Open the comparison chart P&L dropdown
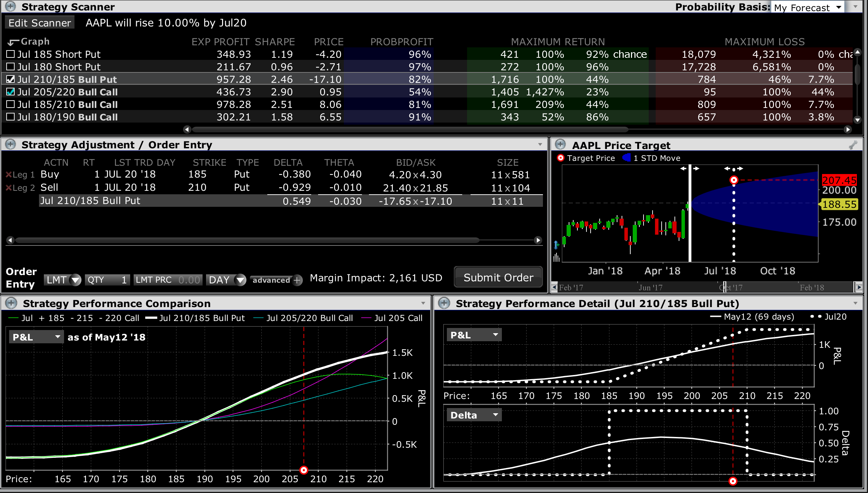 (x=36, y=337)
